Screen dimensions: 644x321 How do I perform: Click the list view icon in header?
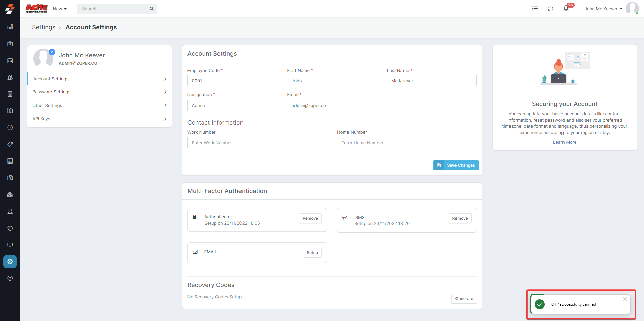535,9
